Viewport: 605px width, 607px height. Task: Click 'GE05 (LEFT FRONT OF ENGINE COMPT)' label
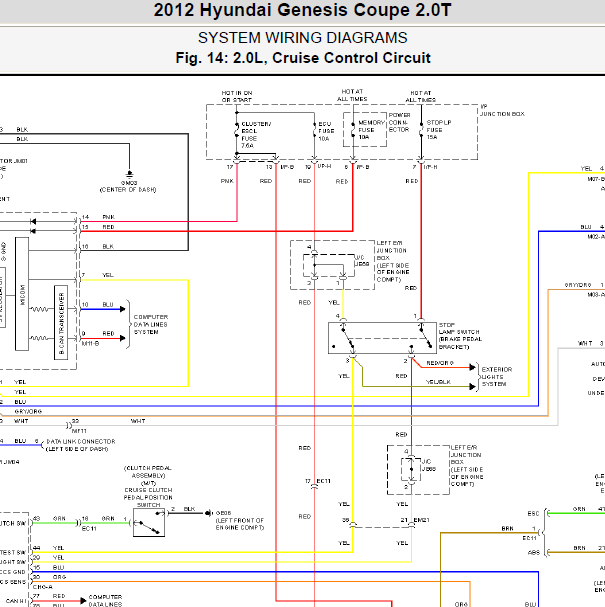tap(240, 520)
